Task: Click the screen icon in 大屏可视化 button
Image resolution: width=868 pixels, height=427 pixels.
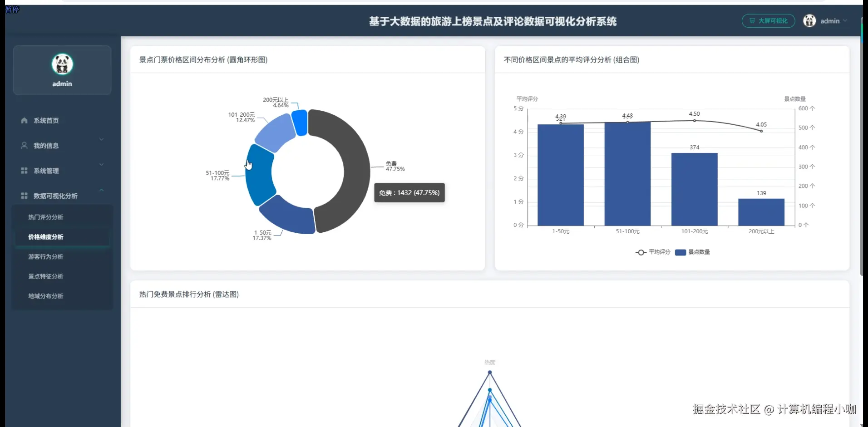Action: coord(752,21)
